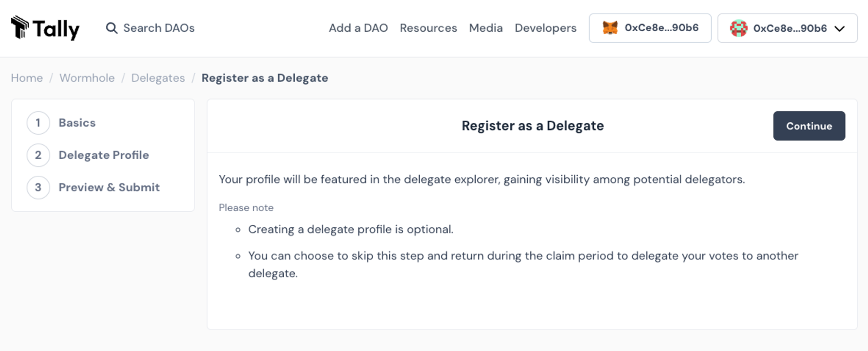Expand the account dropdown chevron

tap(840, 29)
